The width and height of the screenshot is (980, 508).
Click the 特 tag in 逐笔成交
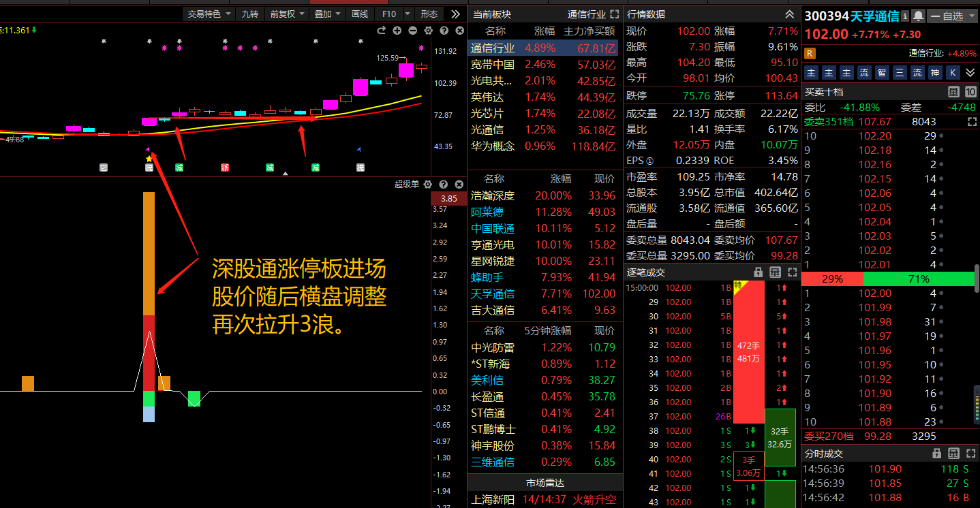tap(738, 285)
